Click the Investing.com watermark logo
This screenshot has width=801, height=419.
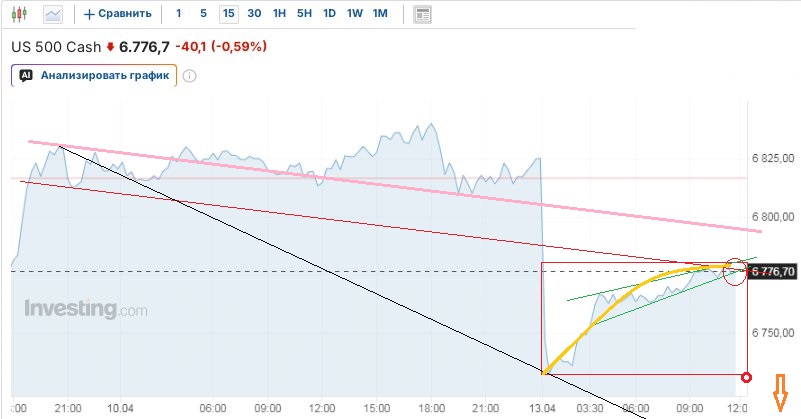(86, 309)
